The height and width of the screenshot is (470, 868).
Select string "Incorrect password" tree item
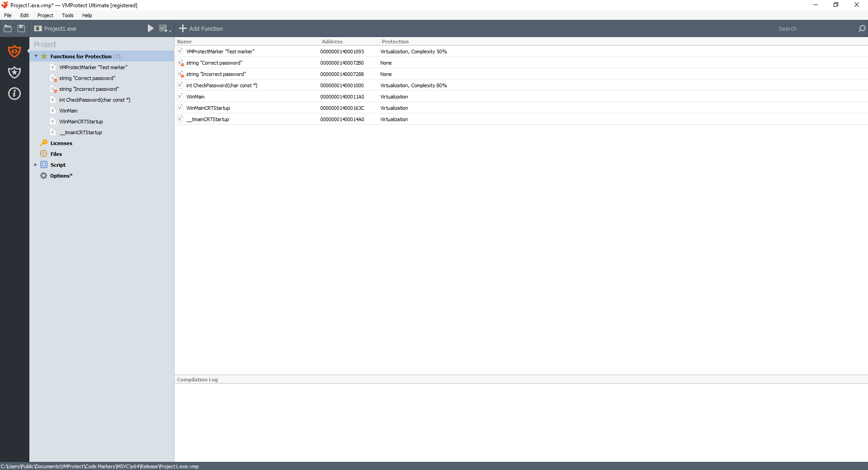coord(89,89)
